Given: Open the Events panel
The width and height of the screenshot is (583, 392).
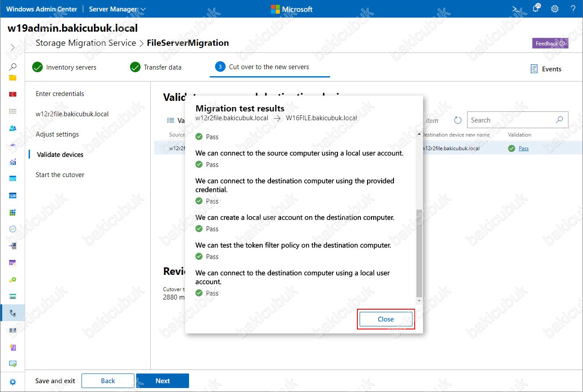Looking at the screenshot, I should pos(546,69).
